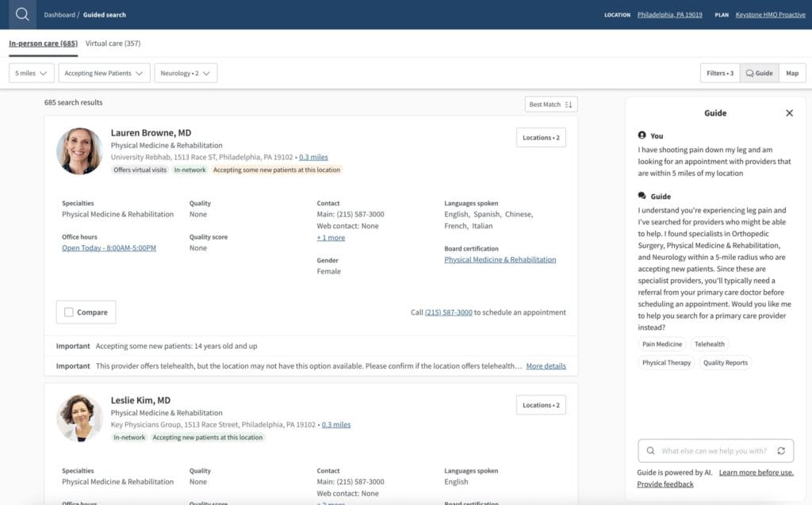Click the refresh icon in Guide input
Screen dimensions: 812x505
[781, 451]
